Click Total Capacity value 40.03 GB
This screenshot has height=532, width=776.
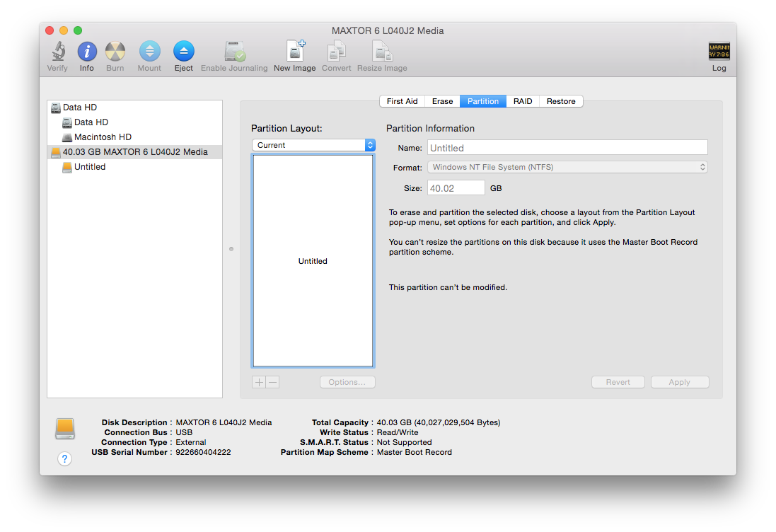(x=438, y=422)
